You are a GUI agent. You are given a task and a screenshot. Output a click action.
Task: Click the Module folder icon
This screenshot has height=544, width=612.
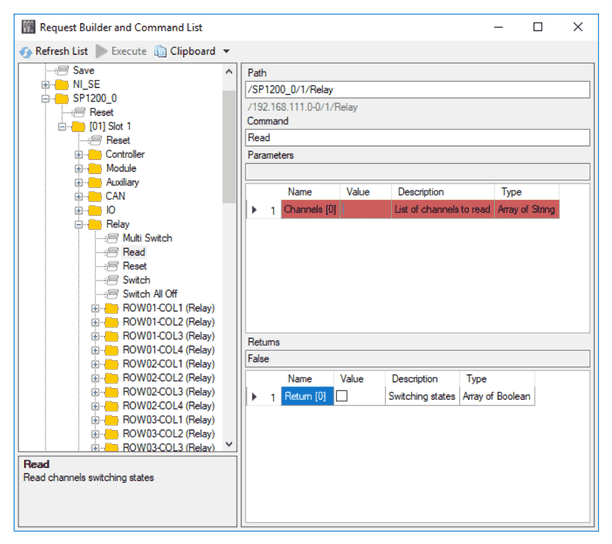click(95, 169)
